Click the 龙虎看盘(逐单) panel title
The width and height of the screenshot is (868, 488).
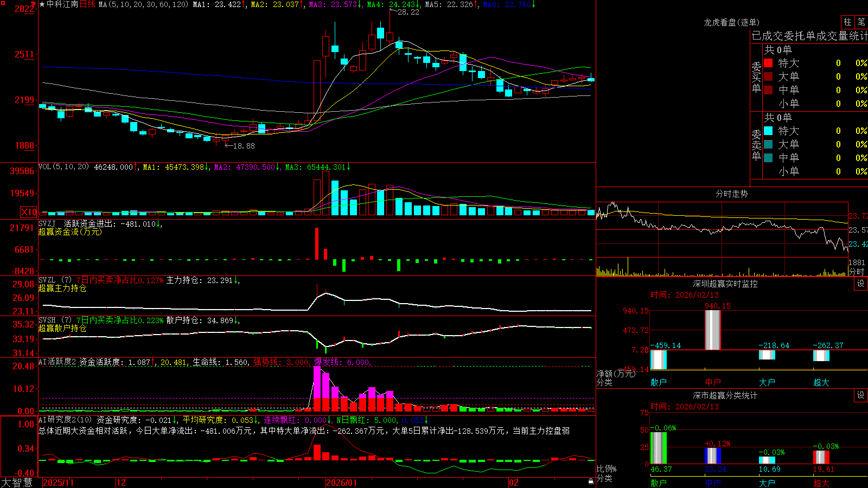click(x=731, y=22)
